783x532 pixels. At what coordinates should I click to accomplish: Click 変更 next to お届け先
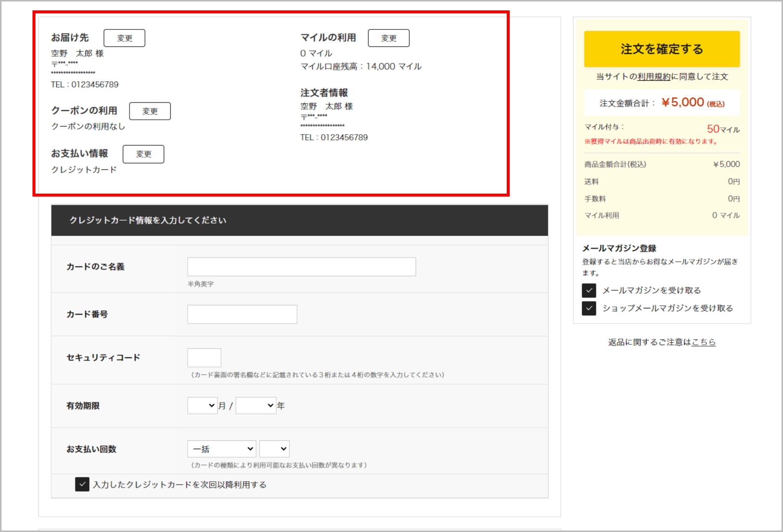click(124, 38)
